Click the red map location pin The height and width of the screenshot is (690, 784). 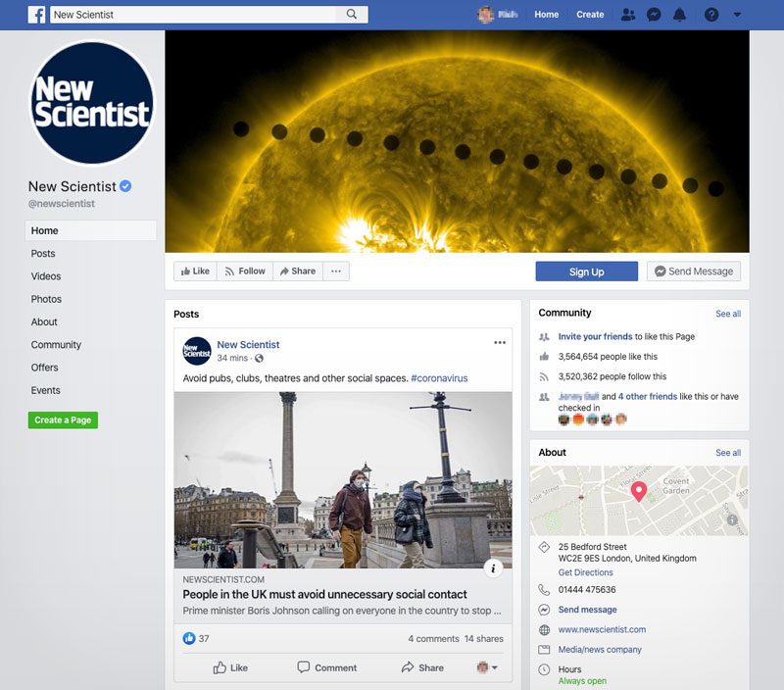click(639, 491)
